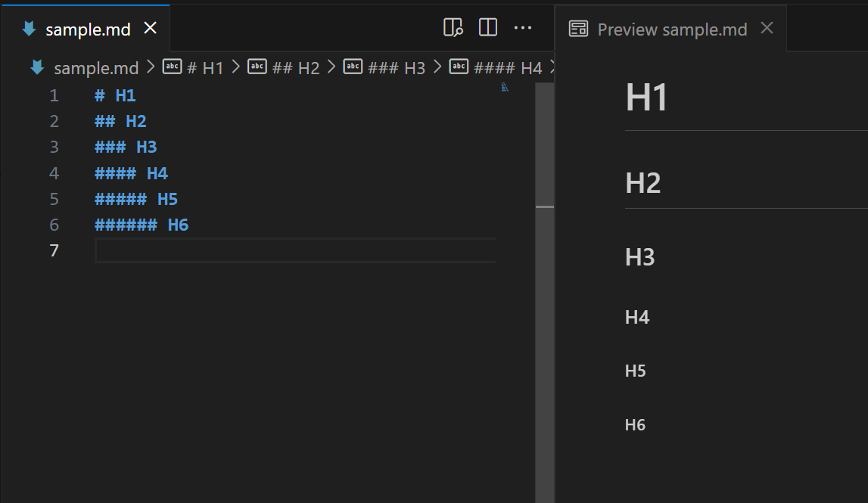This screenshot has width=868, height=503.
Task: Select the abc symbol icon before #### H4
Action: [x=459, y=67]
